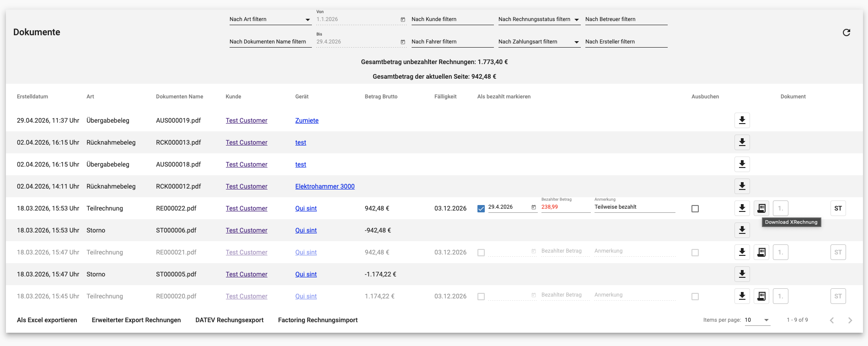Open calendar for the Bis date
Screen dimensions: 868x346
403,42
